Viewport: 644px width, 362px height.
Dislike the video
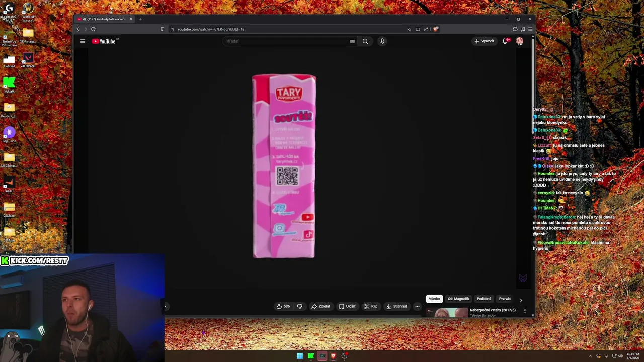coord(300,306)
